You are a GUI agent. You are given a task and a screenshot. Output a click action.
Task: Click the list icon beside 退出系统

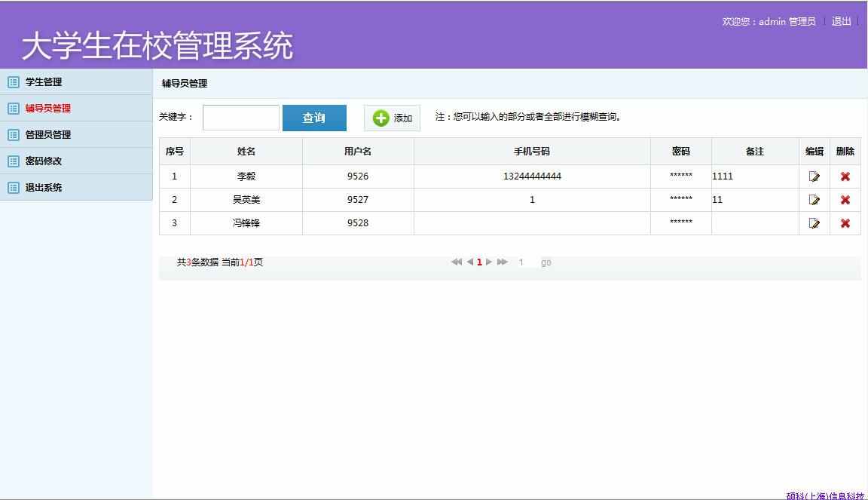[x=14, y=187]
